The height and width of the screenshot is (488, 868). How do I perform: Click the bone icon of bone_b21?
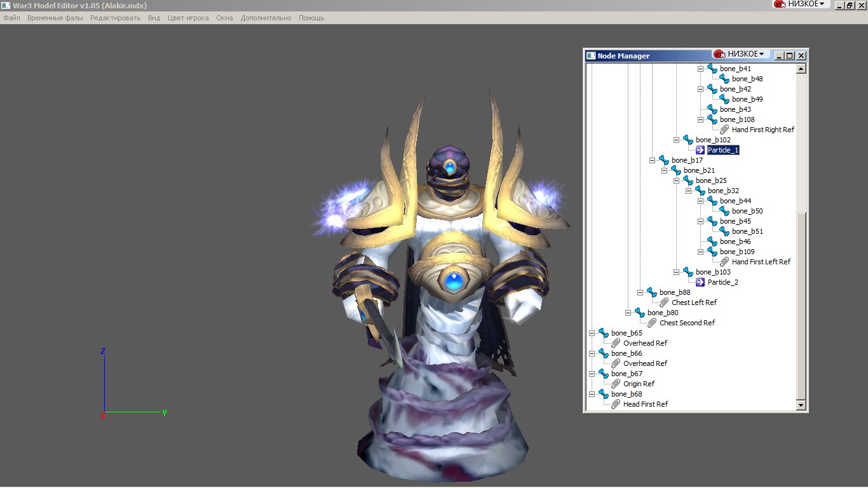tap(676, 170)
